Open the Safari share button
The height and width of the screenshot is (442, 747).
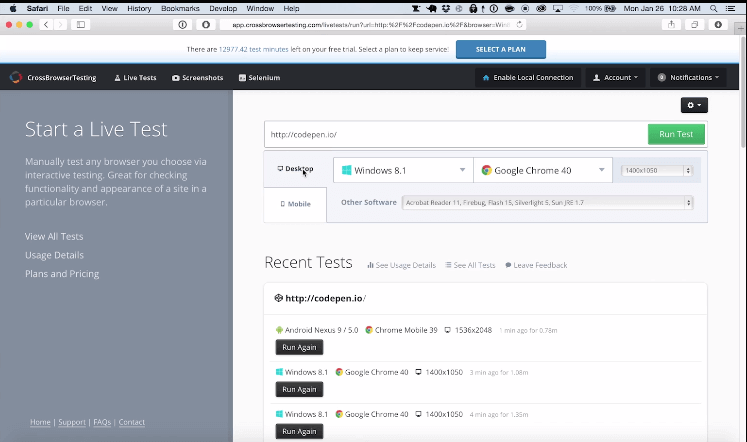tap(671, 24)
